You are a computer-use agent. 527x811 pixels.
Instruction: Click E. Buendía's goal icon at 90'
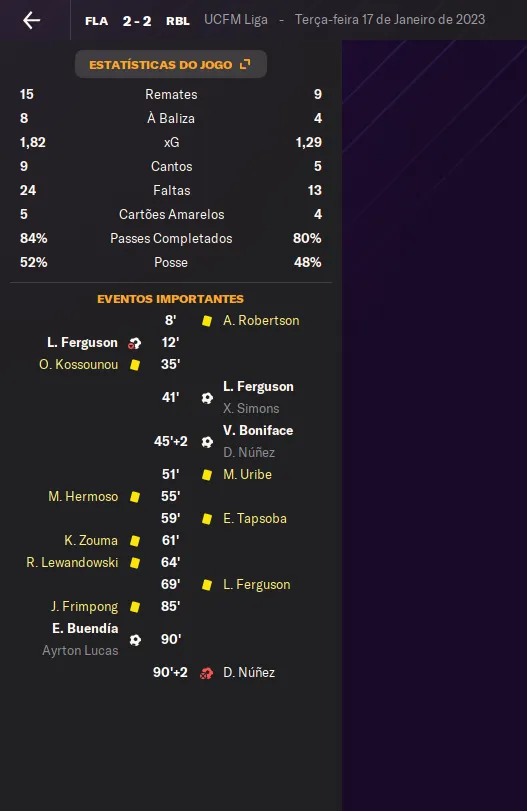(x=135, y=640)
